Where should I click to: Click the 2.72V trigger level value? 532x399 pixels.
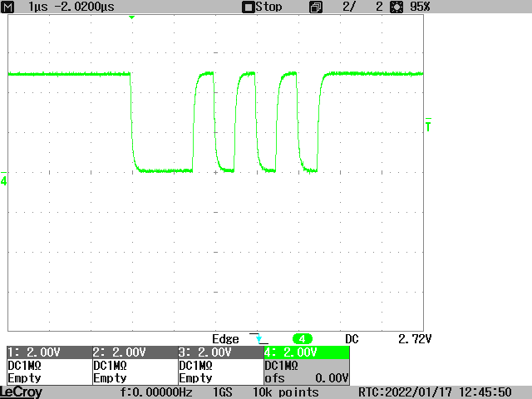pos(415,339)
